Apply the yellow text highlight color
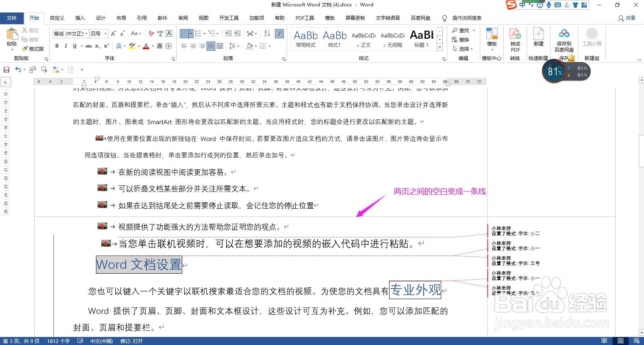644x345 pixels. 132,46
